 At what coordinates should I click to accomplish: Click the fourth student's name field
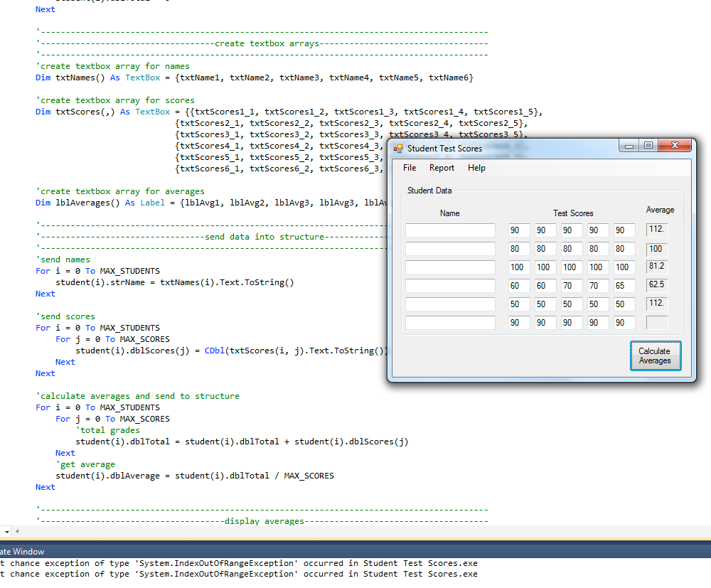[450, 286]
